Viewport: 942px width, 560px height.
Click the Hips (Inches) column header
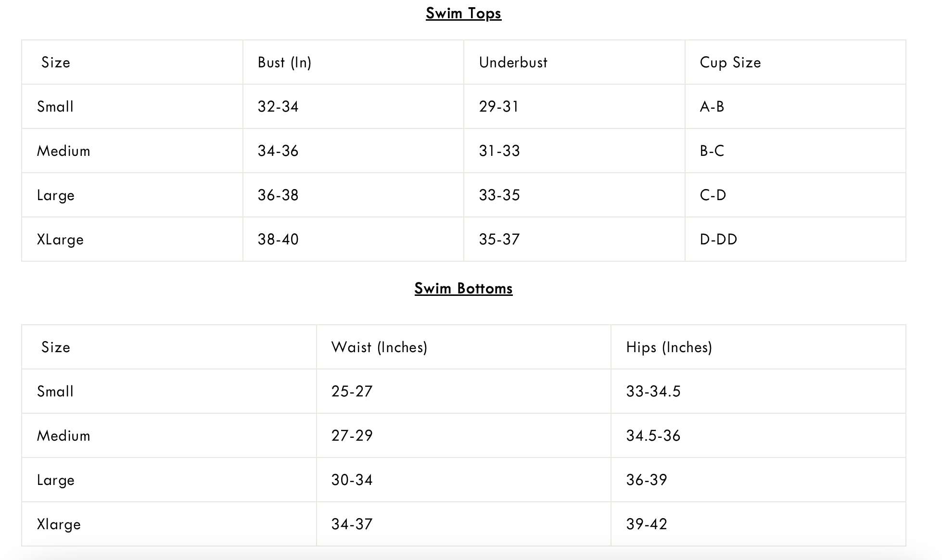point(669,347)
